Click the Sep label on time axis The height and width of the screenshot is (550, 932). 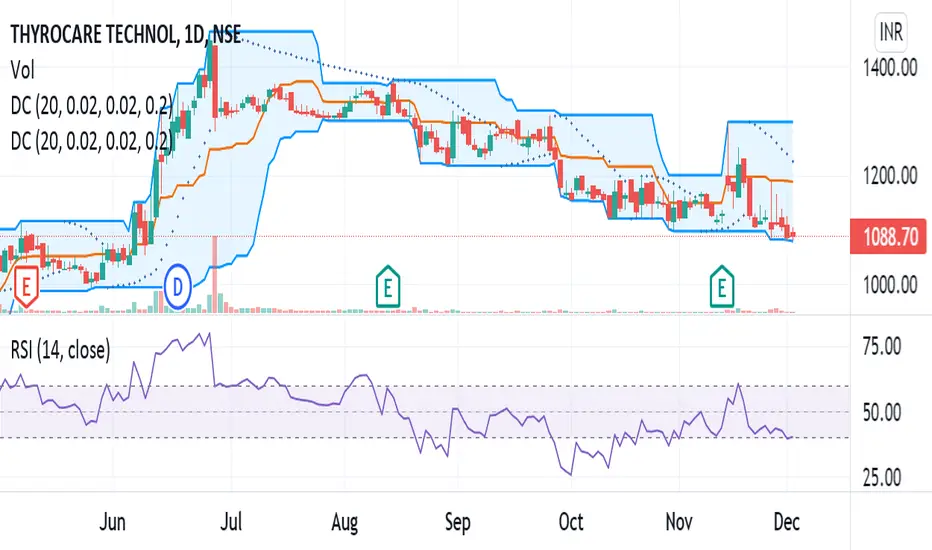click(x=457, y=522)
